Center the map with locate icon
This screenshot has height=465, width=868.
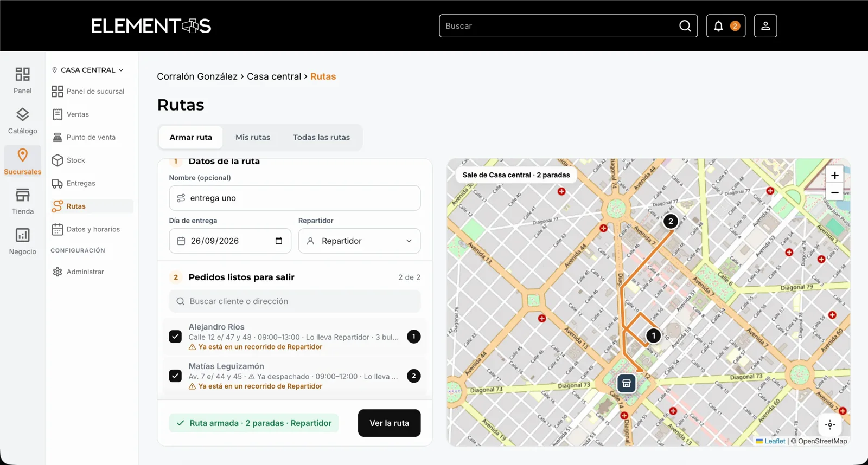point(830,425)
